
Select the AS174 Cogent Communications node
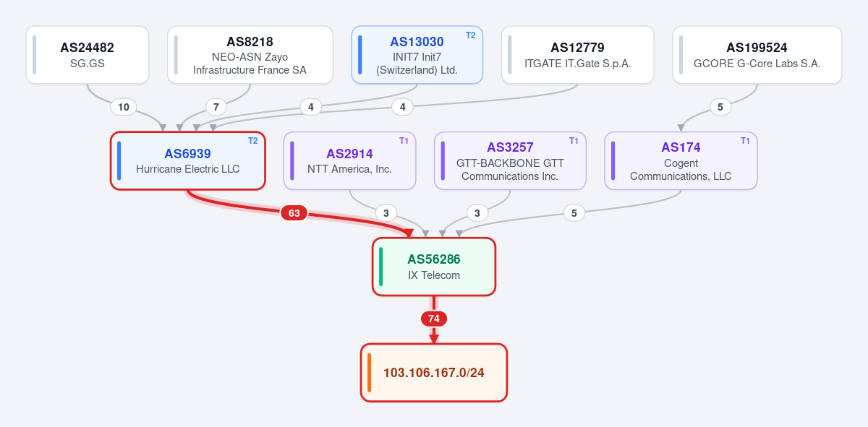[x=681, y=161]
